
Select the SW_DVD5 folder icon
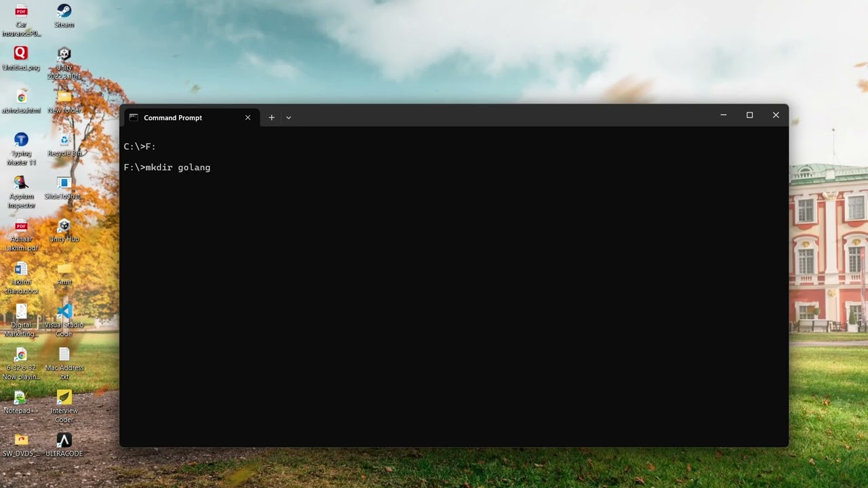21,440
